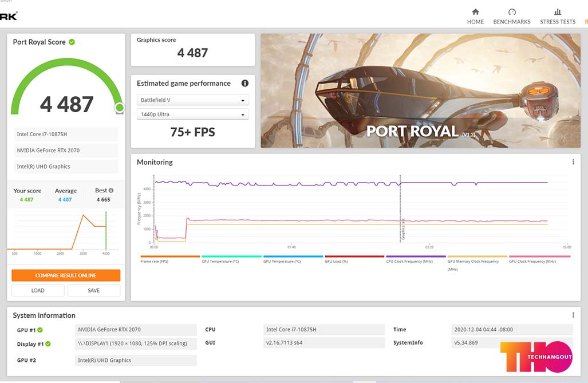Click the CPU value Intel Core i7-10875H
This screenshot has height=383, width=588.
324,330
